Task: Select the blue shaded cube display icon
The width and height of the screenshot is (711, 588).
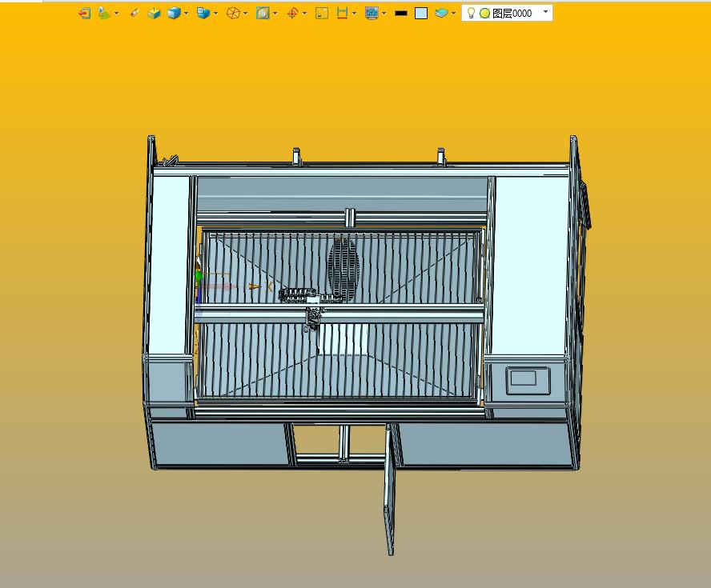Action: [174, 14]
